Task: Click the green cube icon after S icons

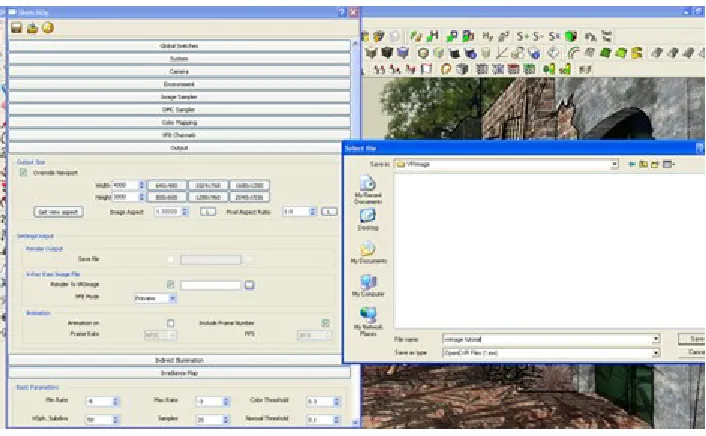Action: pos(571,36)
